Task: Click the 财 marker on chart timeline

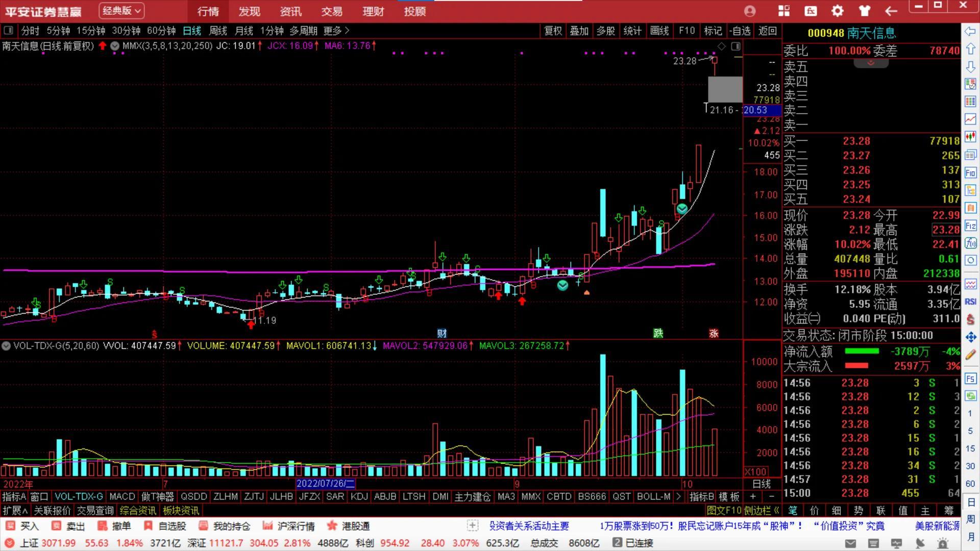Action: 442,334
